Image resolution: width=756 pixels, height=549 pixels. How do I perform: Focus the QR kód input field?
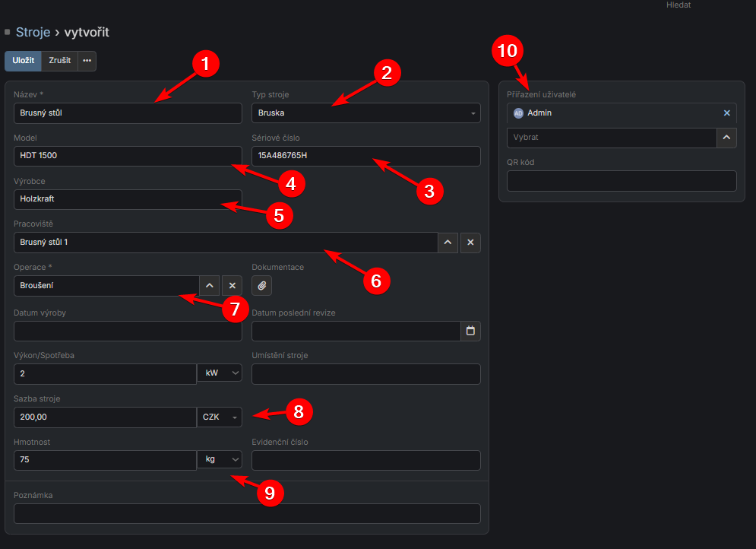click(621, 181)
